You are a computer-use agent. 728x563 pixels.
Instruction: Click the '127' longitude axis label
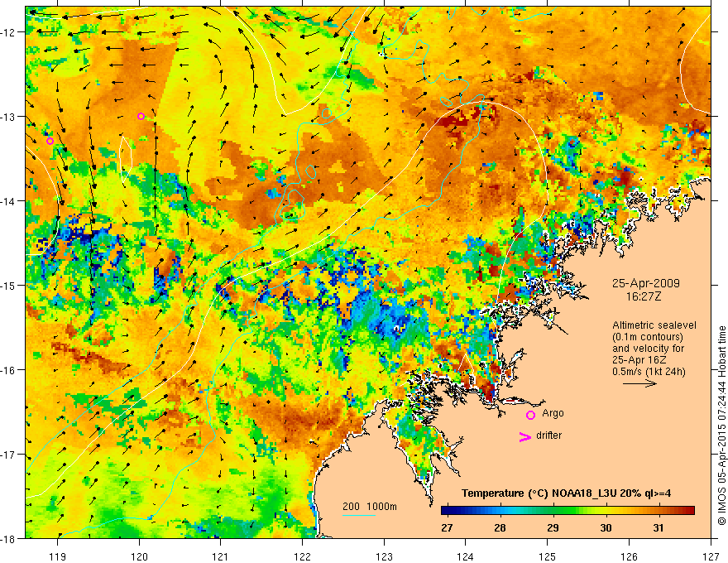coord(711,556)
